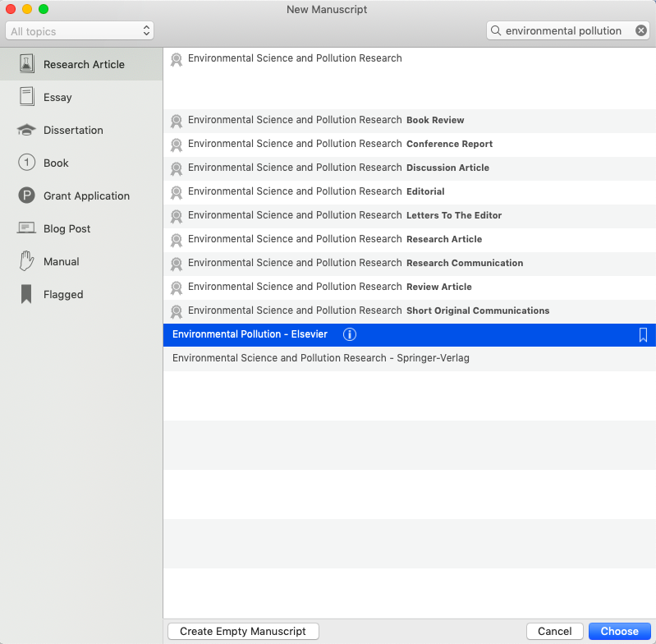Select the Grant Application category
The width and height of the screenshot is (656, 644).
point(81,195)
